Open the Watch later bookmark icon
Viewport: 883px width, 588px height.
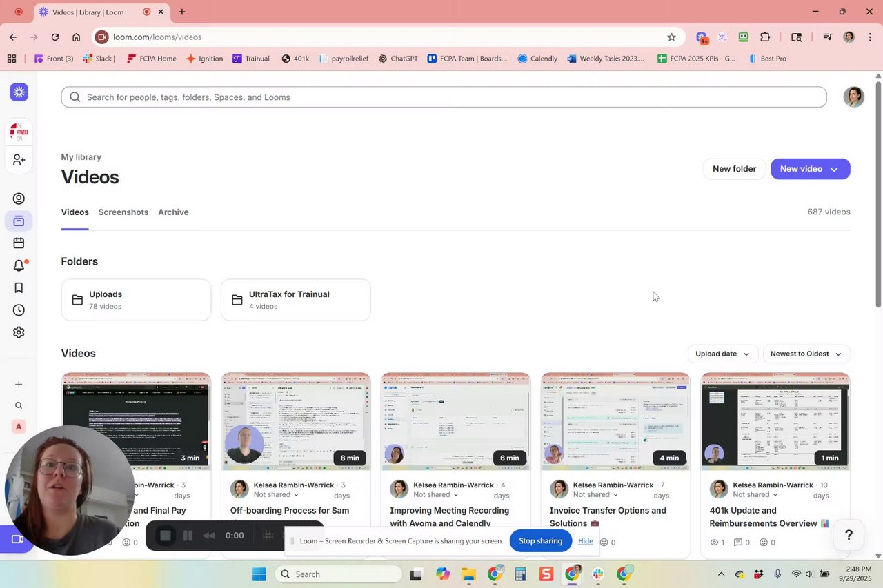click(19, 287)
